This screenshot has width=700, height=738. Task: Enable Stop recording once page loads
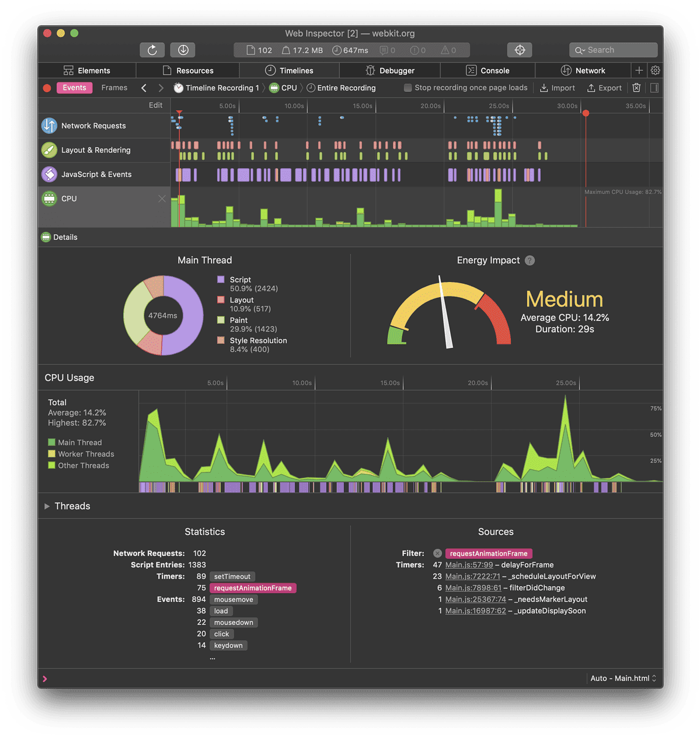click(x=407, y=88)
